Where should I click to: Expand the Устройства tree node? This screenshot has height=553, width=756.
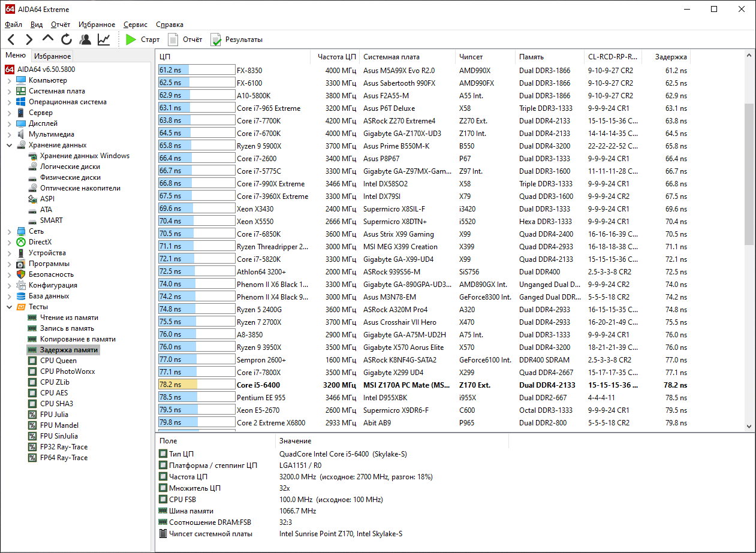[x=9, y=253]
